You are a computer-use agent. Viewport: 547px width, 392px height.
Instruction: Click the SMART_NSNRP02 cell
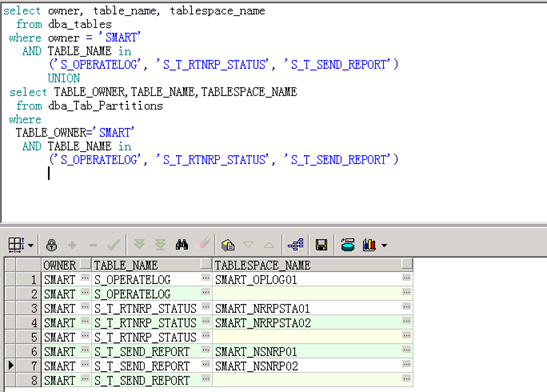(307, 366)
